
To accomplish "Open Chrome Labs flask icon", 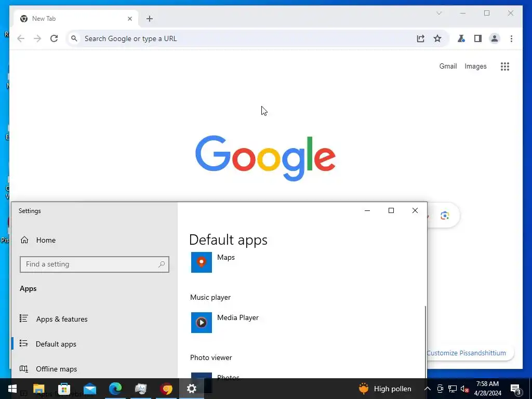I will tap(461, 38).
